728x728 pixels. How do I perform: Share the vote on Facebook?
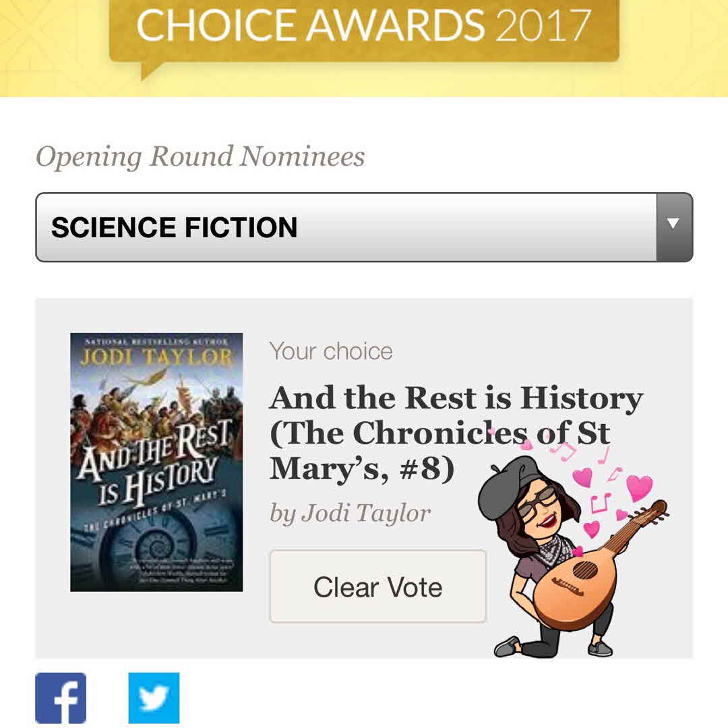pyautogui.click(x=61, y=698)
